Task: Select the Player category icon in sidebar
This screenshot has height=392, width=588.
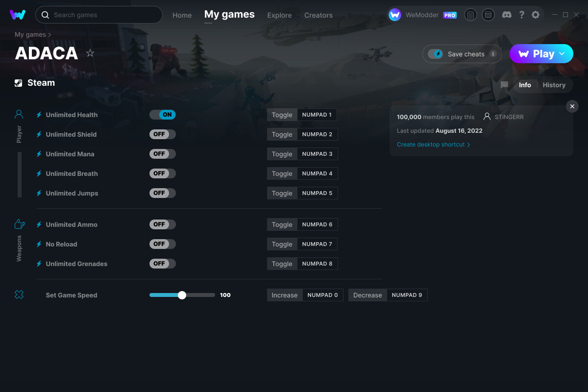Action: coord(19,114)
